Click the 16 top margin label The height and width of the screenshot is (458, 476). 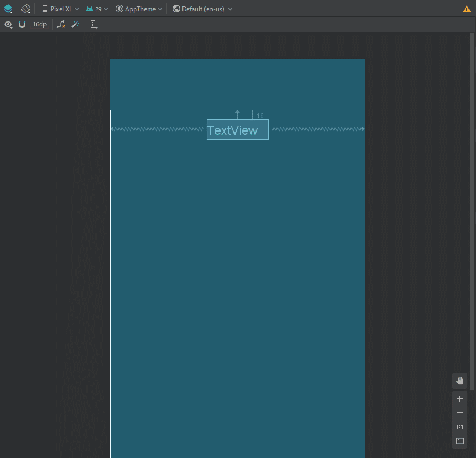pos(260,116)
